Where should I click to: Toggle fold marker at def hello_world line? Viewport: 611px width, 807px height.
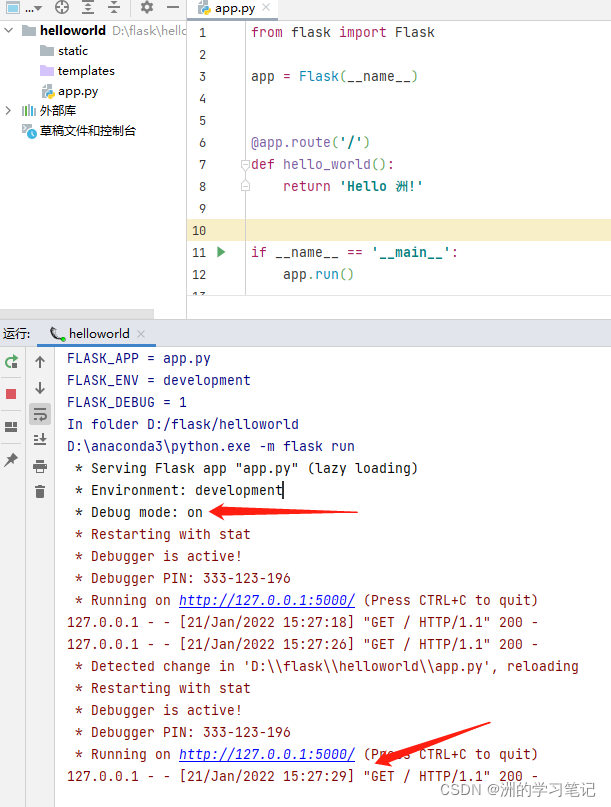click(x=245, y=164)
